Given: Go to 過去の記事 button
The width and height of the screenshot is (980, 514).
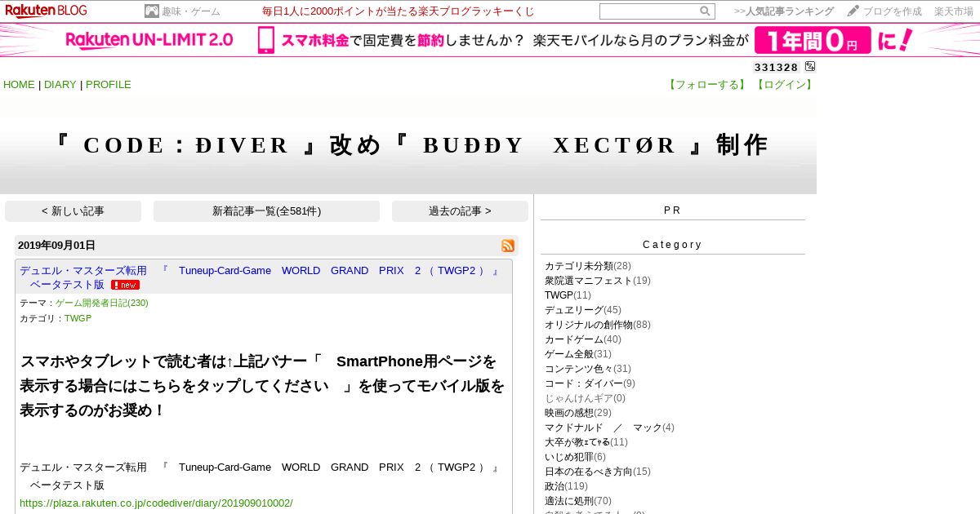Looking at the screenshot, I should click(460, 211).
